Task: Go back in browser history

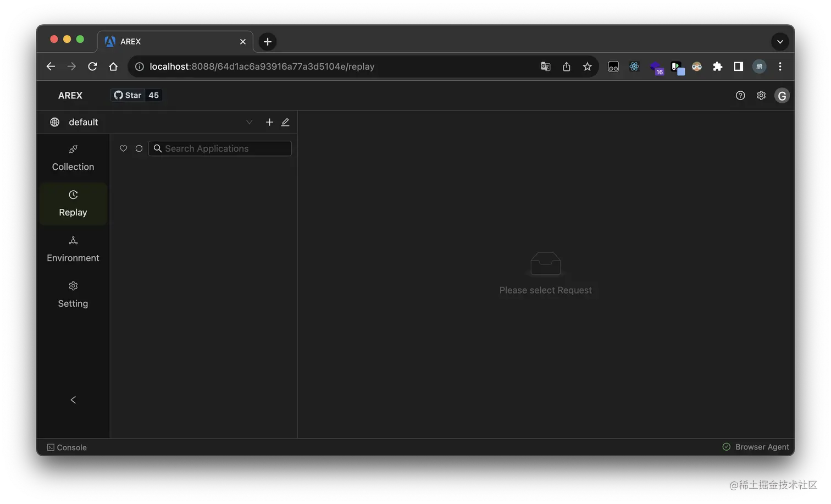Action: pyautogui.click(x=51, y=67)
